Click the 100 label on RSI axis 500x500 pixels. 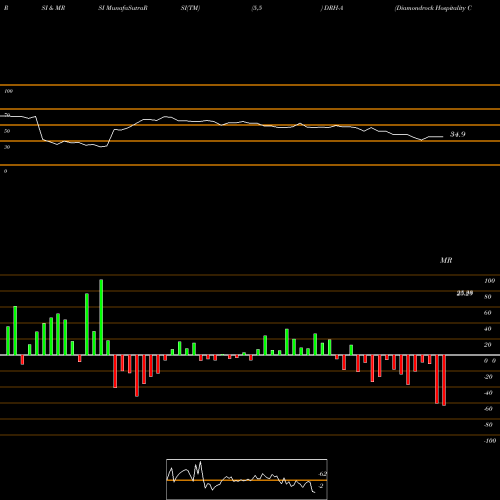pyautogui.click(x=8, y=91)
